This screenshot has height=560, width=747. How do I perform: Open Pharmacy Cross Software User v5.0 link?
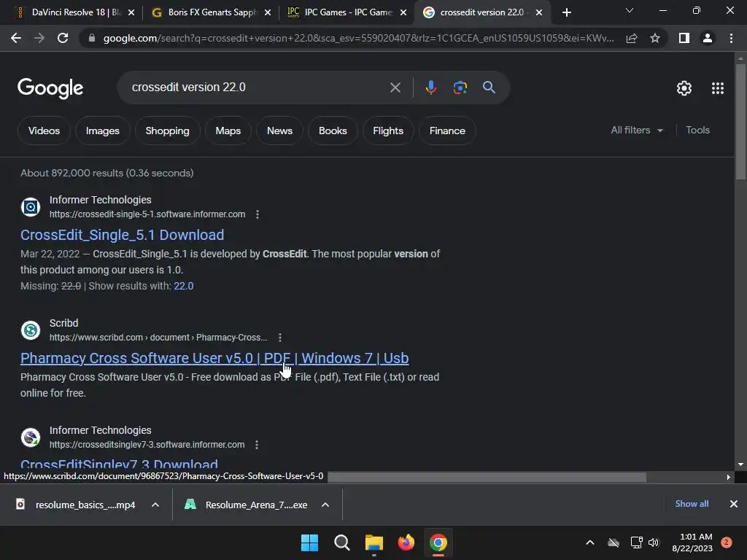tap(214, 358)
